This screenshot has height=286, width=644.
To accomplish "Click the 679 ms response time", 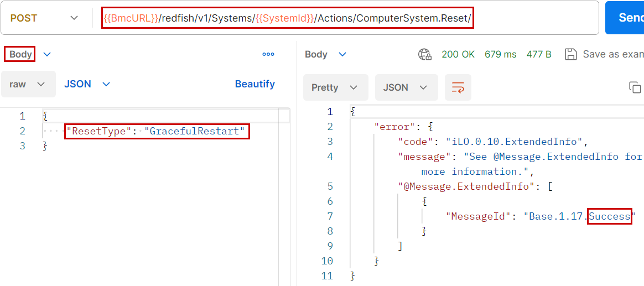I will tap(500, 54).
